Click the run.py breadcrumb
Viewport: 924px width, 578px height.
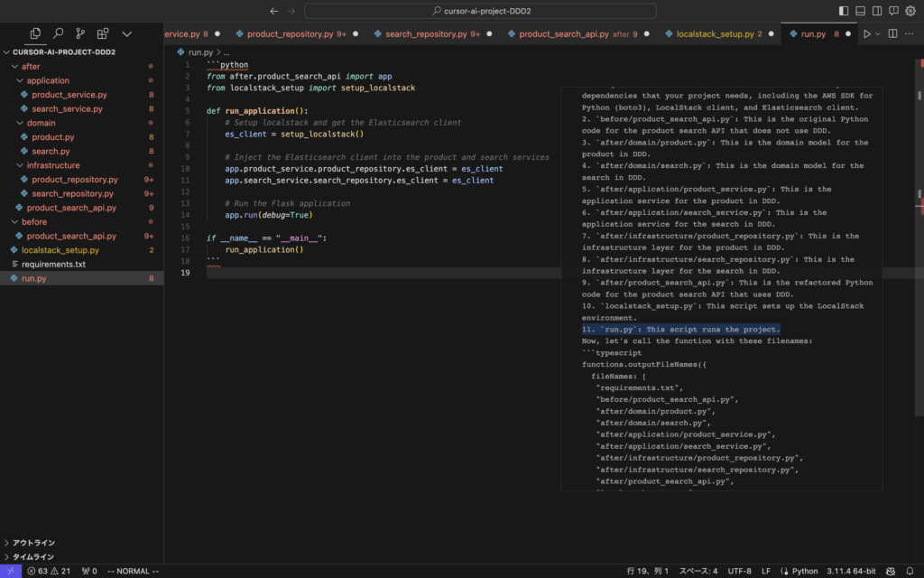pyautogui.click(x=200, y=52)
